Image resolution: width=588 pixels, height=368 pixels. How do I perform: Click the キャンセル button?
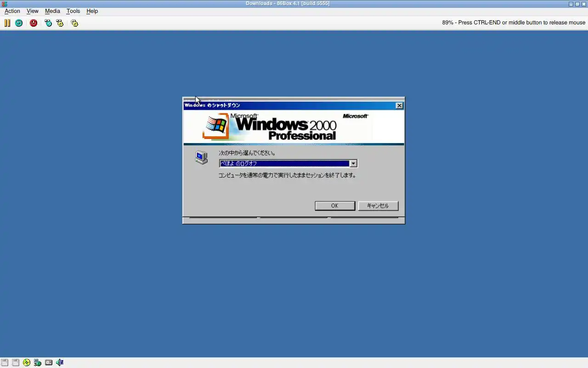coord(378,206)
